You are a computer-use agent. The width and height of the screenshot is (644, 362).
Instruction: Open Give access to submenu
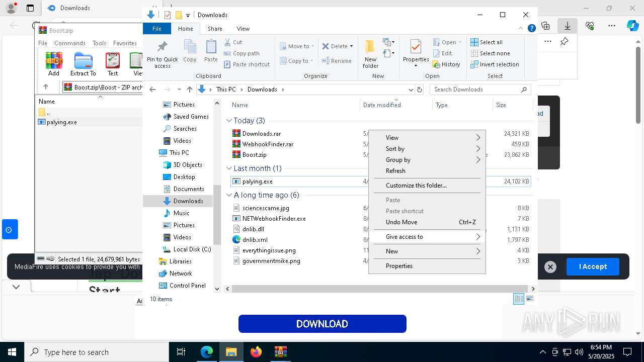coord(427,237)
